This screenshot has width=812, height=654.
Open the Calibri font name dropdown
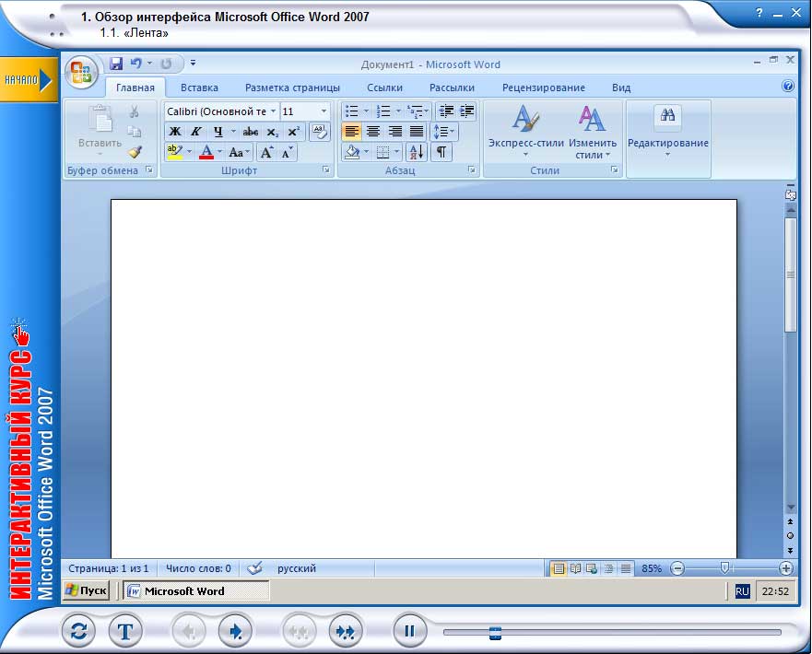[273, 111]
